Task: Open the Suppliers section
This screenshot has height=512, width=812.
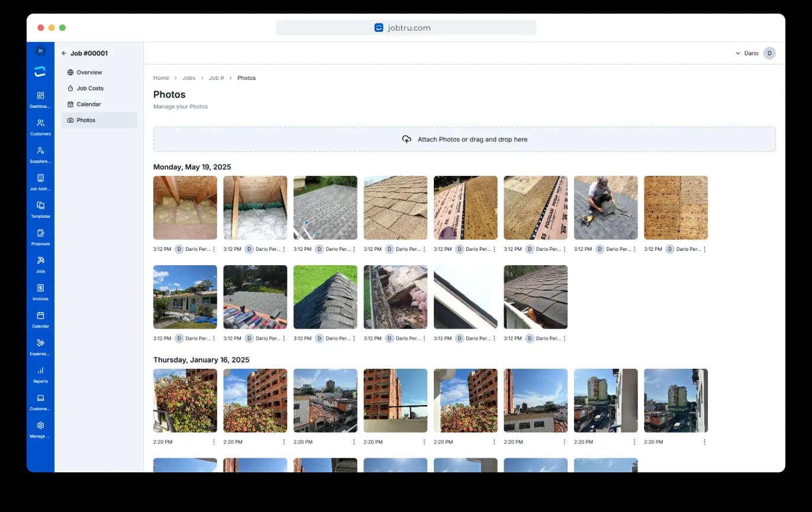Action: click(x=40, y=153)
